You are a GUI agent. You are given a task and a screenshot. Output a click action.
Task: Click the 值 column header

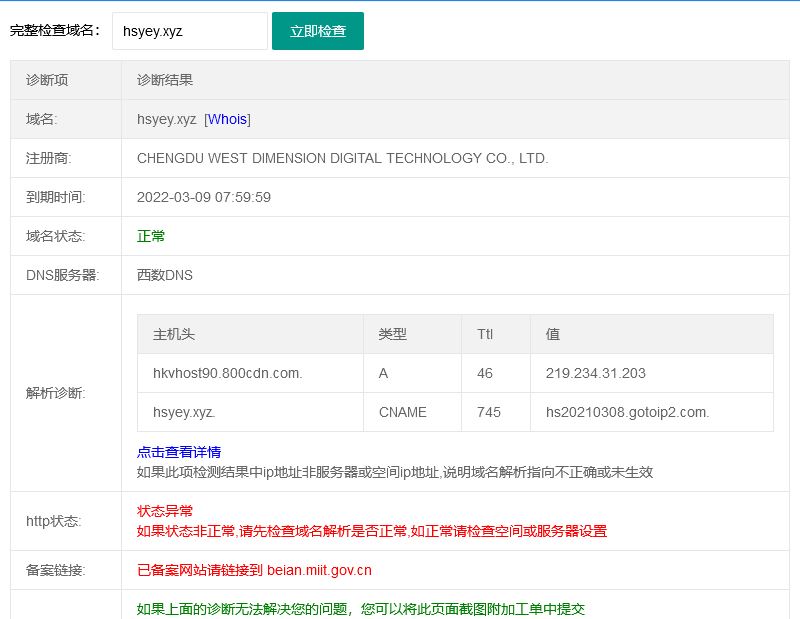click(552, 334)
